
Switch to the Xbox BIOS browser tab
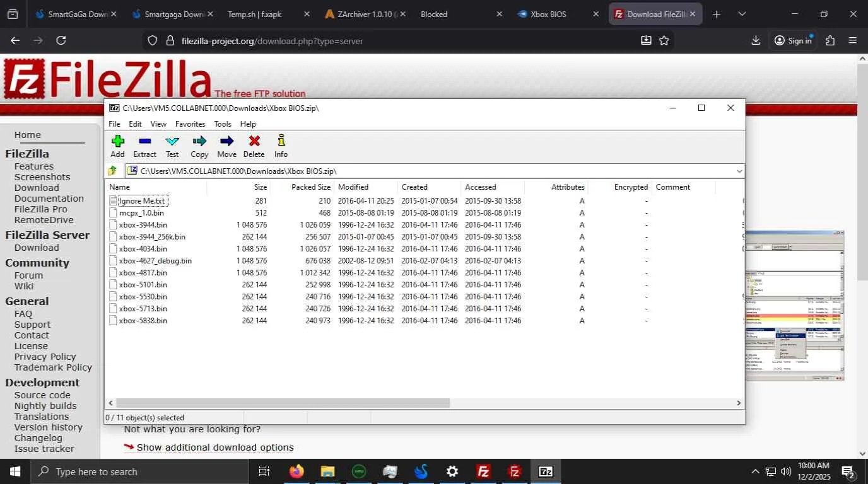[558, 14]
